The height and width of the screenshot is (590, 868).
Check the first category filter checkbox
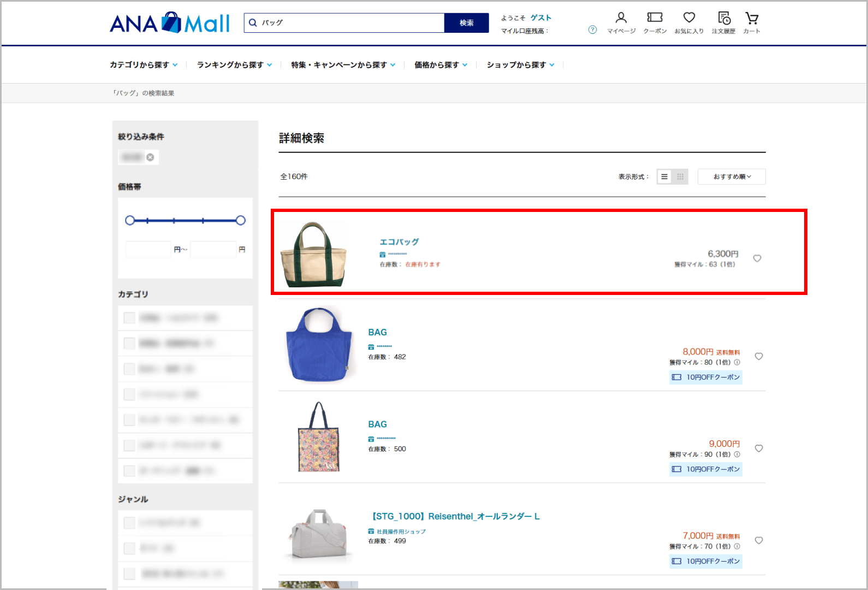point(129,318)
